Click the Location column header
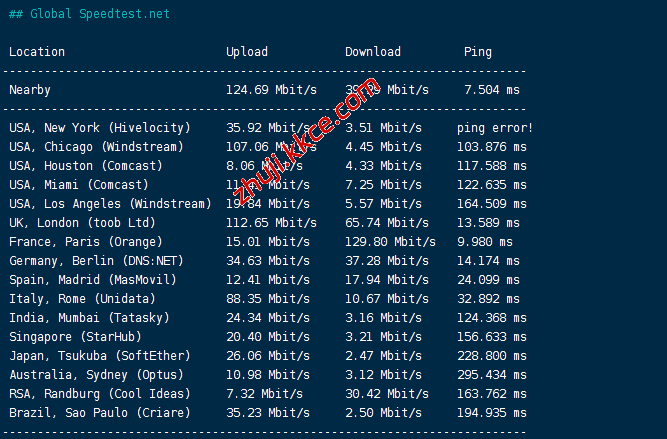 (37, 52)
